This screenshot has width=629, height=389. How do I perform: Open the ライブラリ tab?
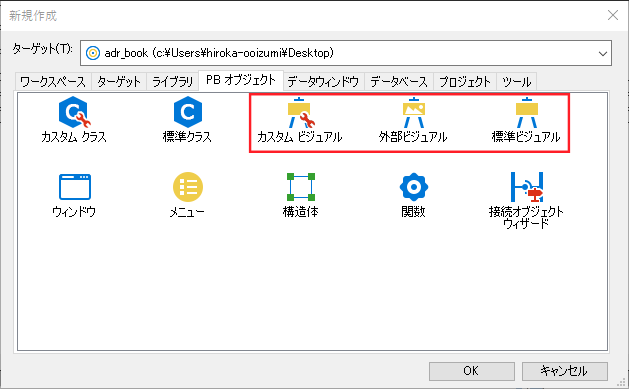[x=172, y=82]
